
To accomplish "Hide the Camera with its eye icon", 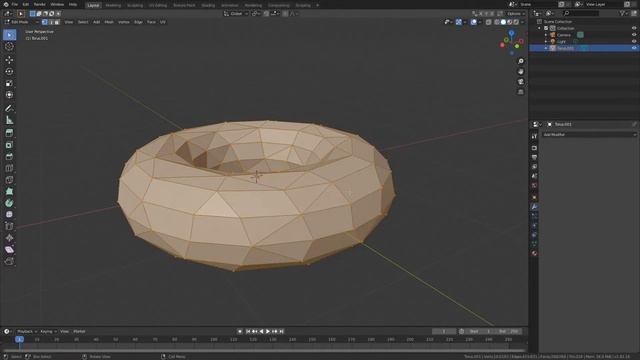I will [x=634, y=35].
